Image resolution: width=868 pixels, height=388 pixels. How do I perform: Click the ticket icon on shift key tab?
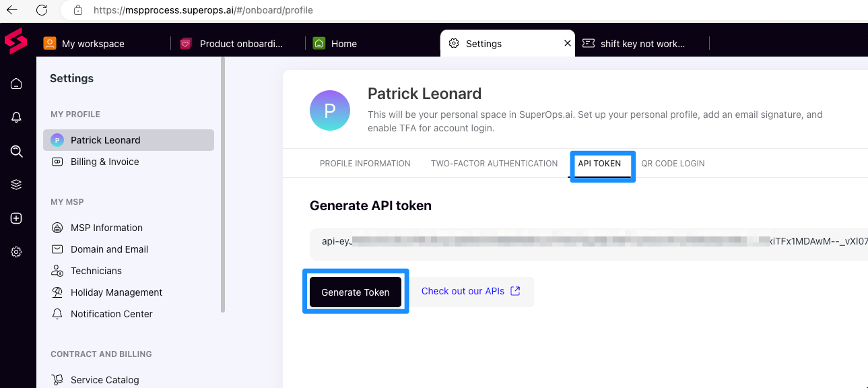tap(589, 43)
